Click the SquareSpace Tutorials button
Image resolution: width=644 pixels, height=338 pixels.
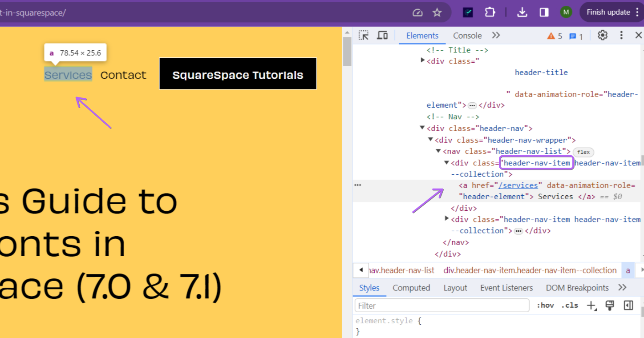click(x=238, y=74)
